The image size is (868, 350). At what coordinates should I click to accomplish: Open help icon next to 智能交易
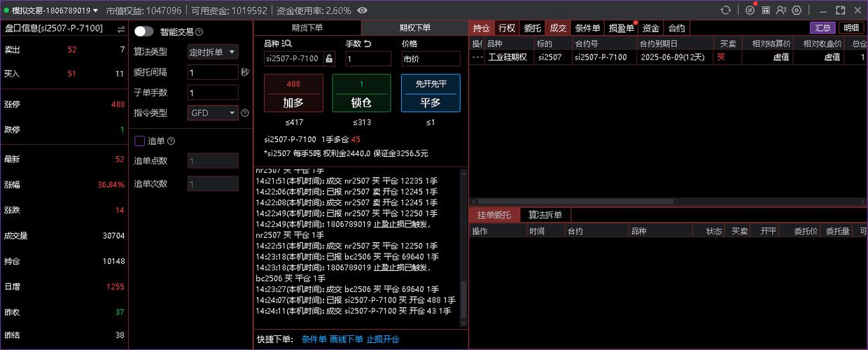click(199, 32)
